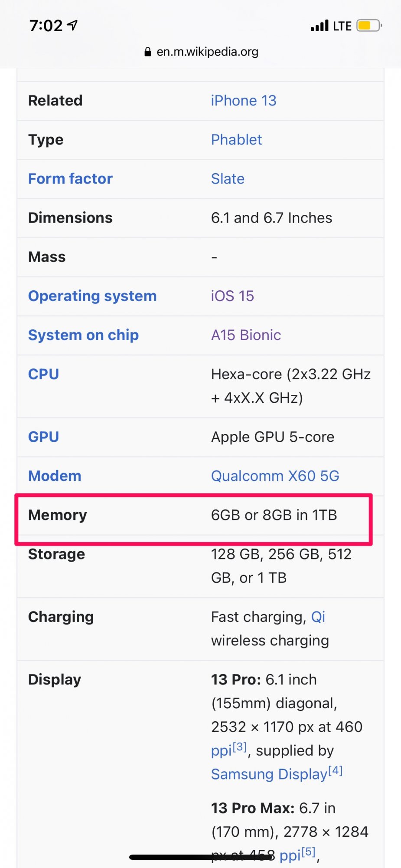The height and width of the screenshot is (868, 401).
Task: Tap the en.m.wikipedia.org address field
Action: coord(207,52)
